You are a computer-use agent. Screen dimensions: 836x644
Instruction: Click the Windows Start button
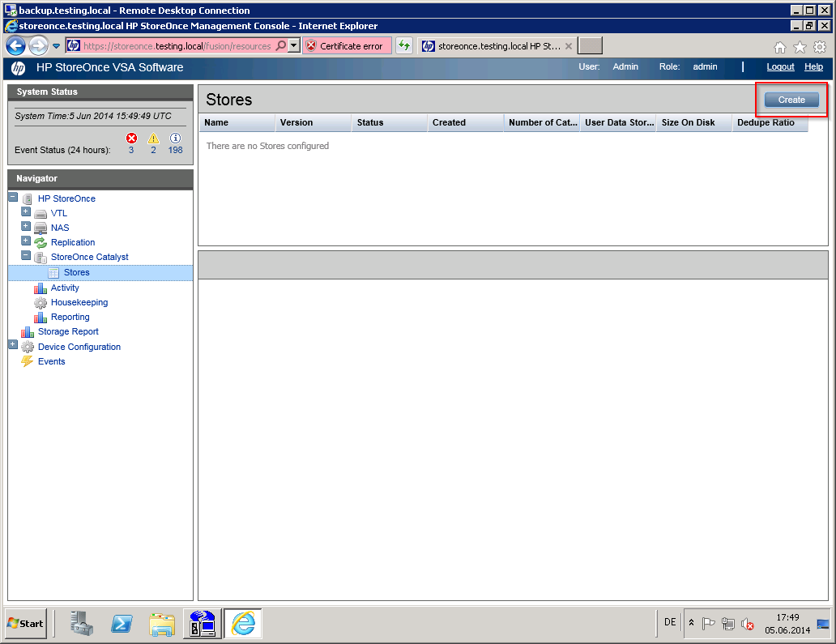coord(26,623)
